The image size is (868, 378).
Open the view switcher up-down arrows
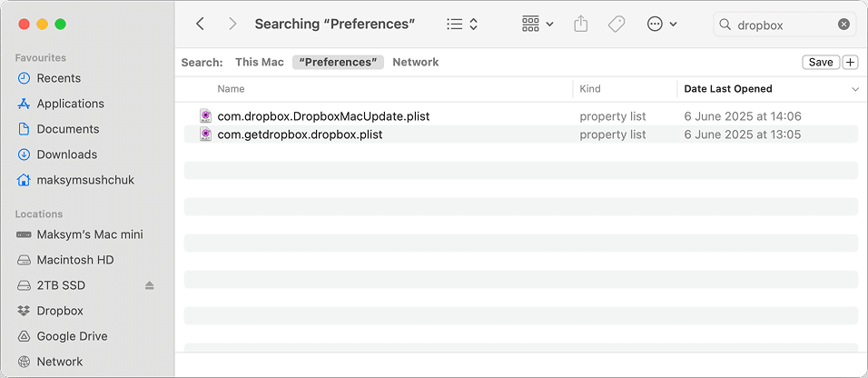tap(473, 25)
